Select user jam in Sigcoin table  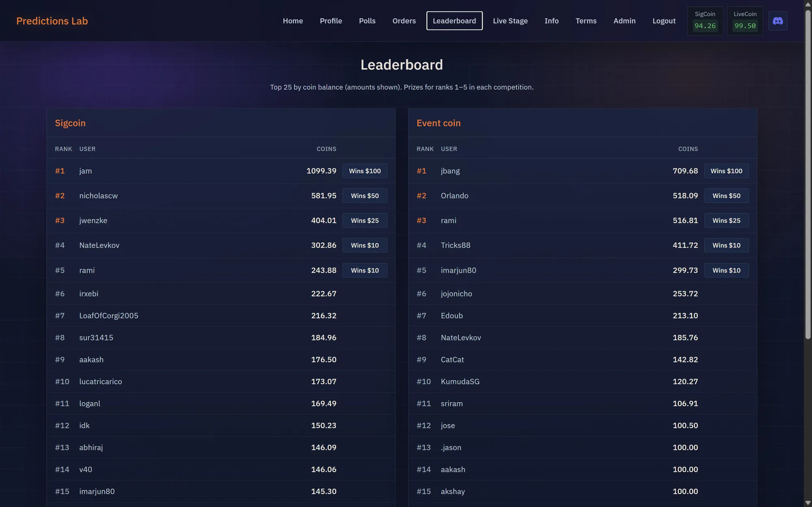pyautogui.click(x=85, y=171)
